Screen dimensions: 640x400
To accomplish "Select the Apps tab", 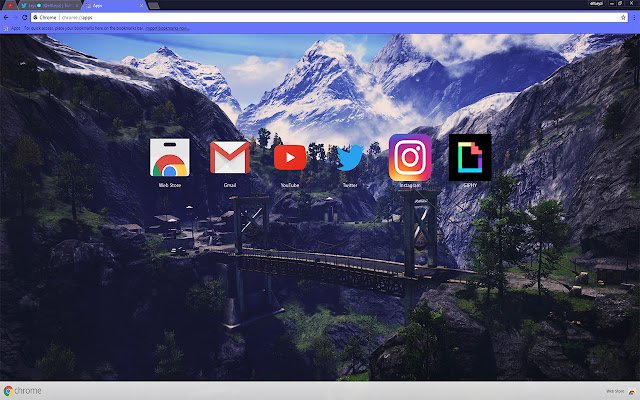I will [114, 6].
